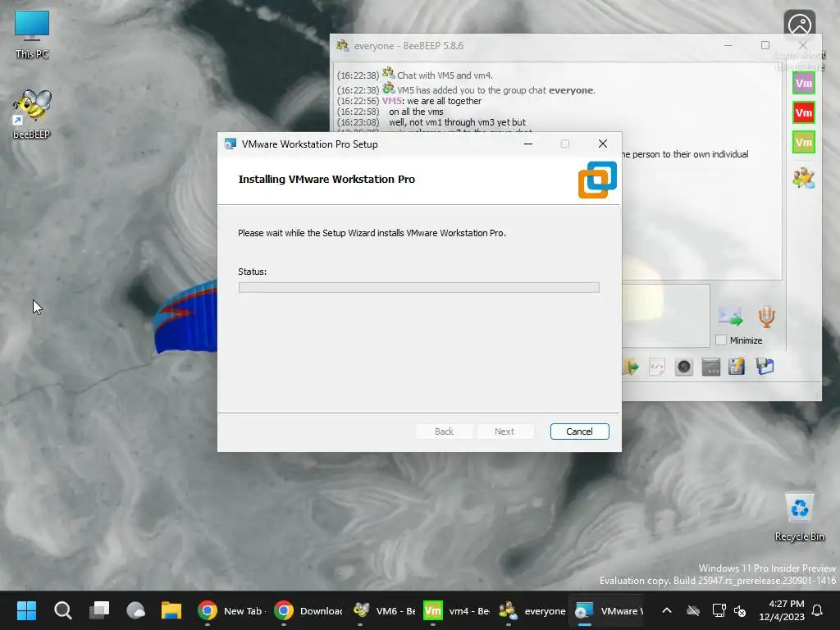Close the VMware Workstation Pro Setup window
840x630 pixels.
pos(603,144)
